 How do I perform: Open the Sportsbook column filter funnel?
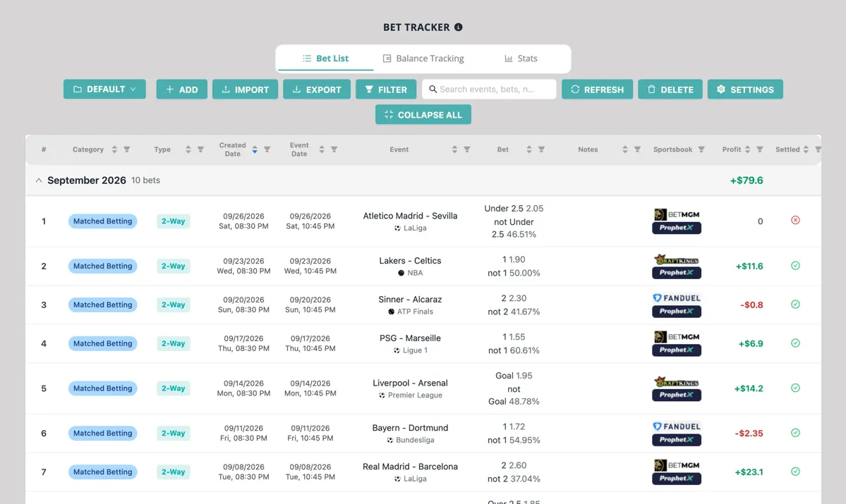coord(701,149)
